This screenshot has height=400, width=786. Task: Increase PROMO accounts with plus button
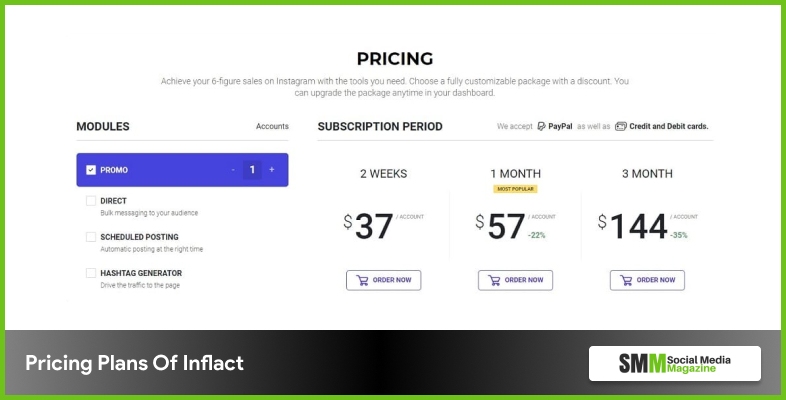(271, 170)
